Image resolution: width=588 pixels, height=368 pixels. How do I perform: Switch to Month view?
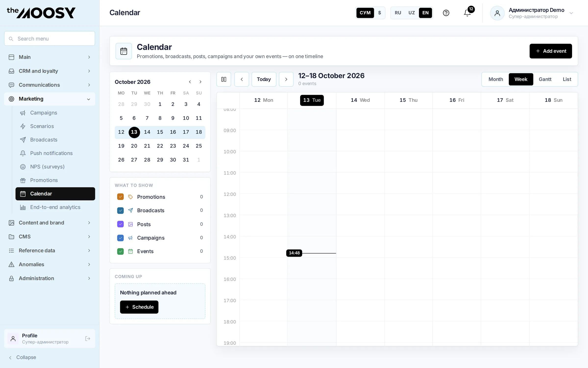[x=495, y=79]
